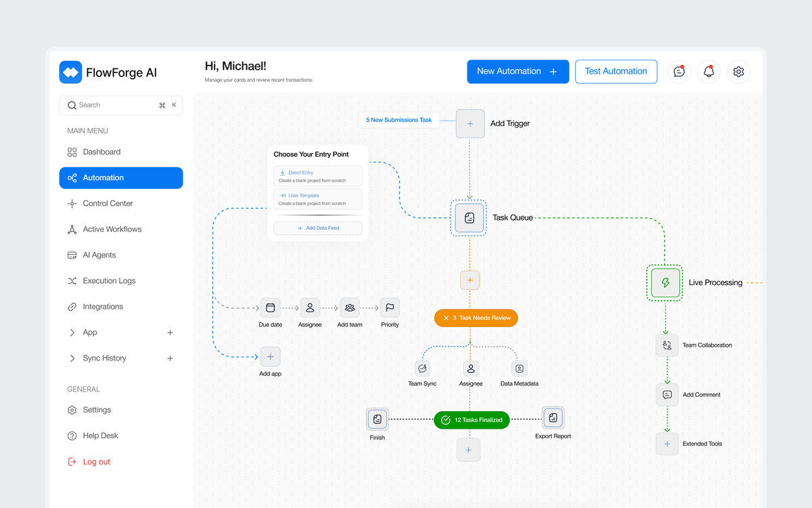Open the Dashboard menu item
Image resolution: width=812 pixels, height=508 pixels.
(x=121, y=152)
